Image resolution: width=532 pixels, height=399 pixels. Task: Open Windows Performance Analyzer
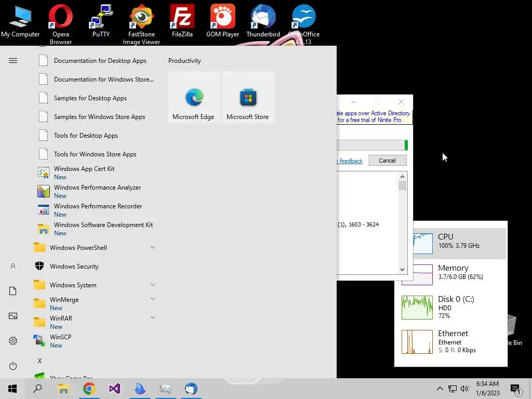95,191
